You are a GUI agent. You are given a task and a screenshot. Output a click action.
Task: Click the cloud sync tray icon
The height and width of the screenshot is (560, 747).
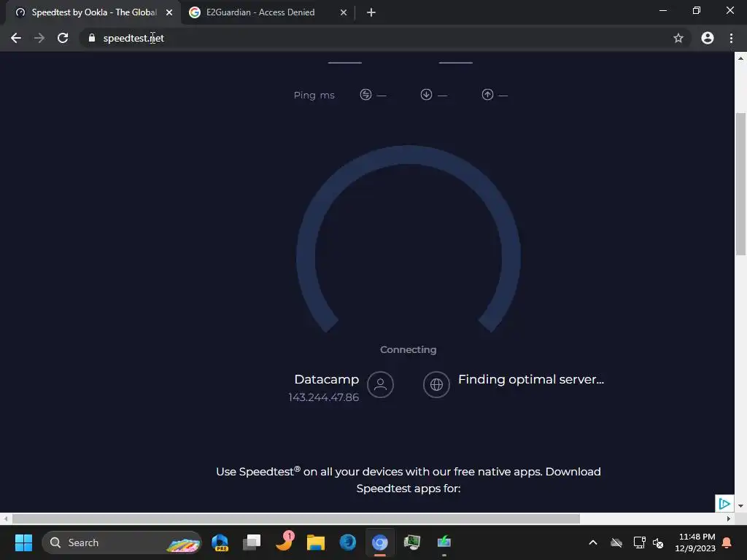coord(616,542)
